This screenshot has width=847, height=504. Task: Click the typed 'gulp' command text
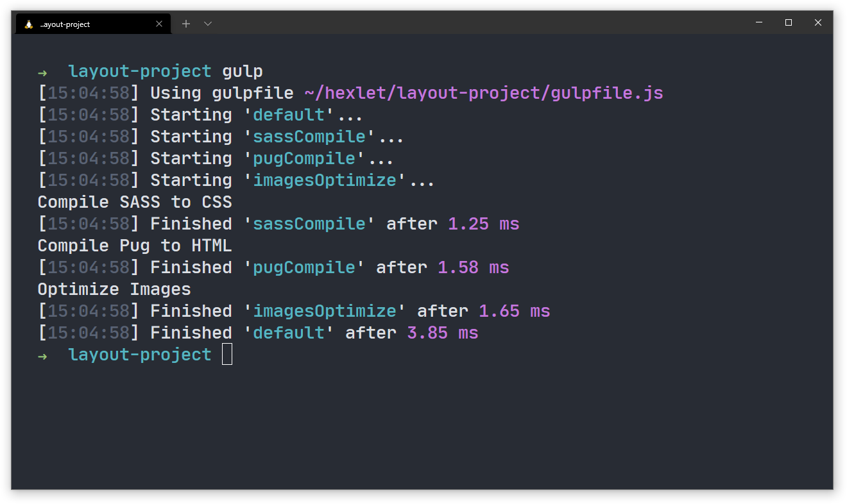point(243,72)
